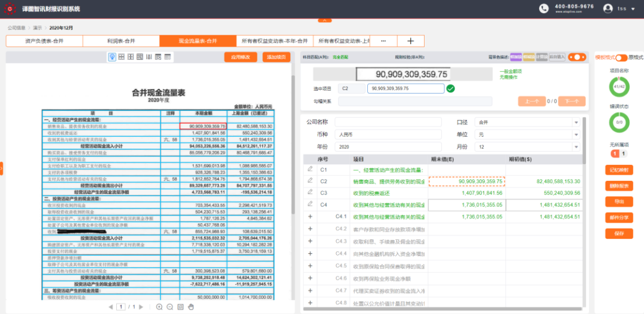Open the 月份 12 dropdown
The width and height of the screenshot is (644, 314).
click(527, 147)
